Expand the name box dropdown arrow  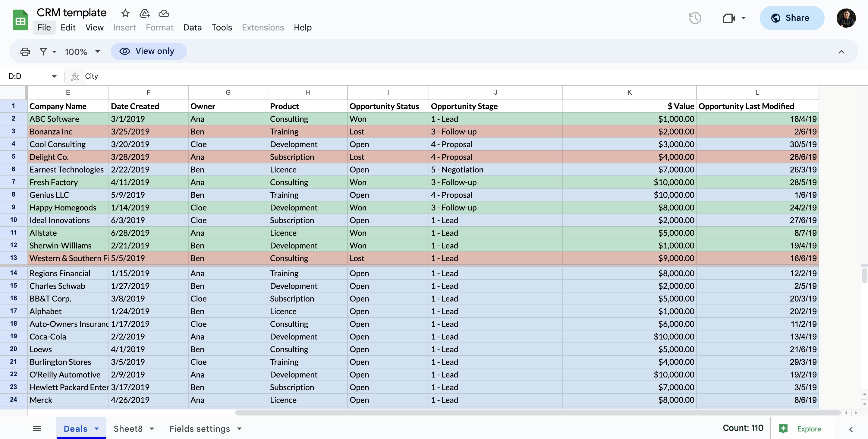(54, 77)
